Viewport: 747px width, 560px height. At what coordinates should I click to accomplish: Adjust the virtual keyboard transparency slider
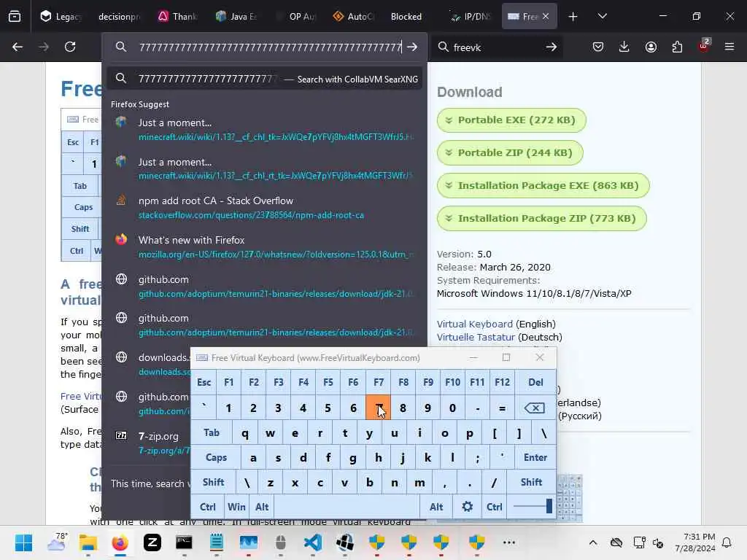tap(531, 506)
